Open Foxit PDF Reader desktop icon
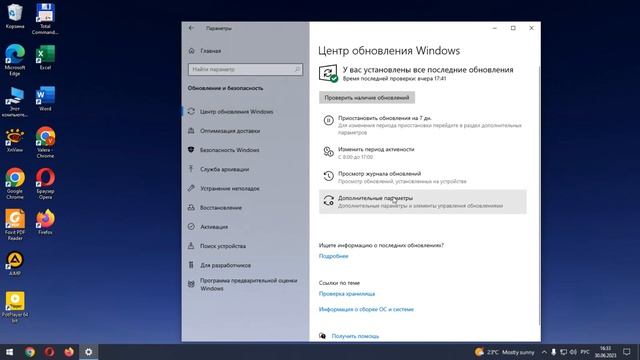Viewport: 640px width, 360px height. [x=15, y=224]
